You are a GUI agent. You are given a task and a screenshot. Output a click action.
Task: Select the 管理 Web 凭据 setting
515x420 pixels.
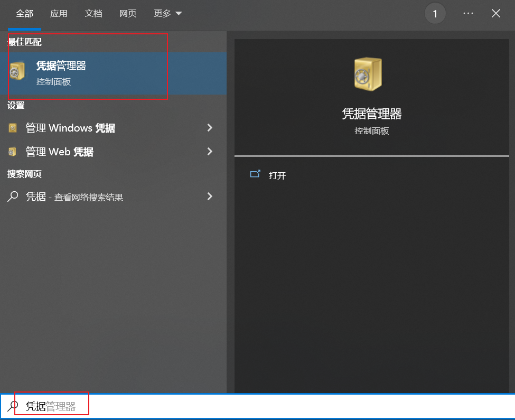tap(114, 152)
